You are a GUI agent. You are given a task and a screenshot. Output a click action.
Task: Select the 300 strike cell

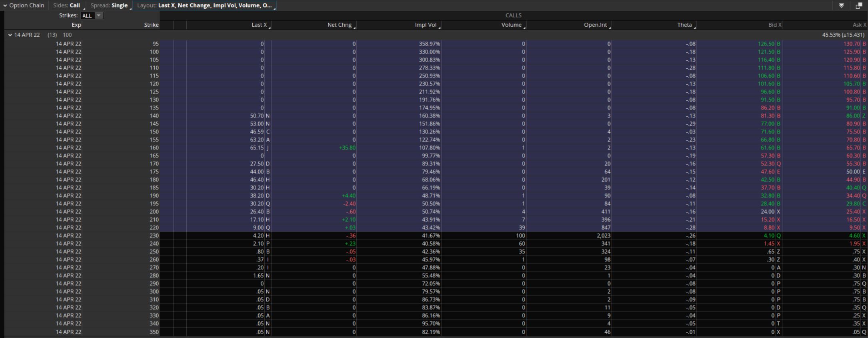point(154,292)
